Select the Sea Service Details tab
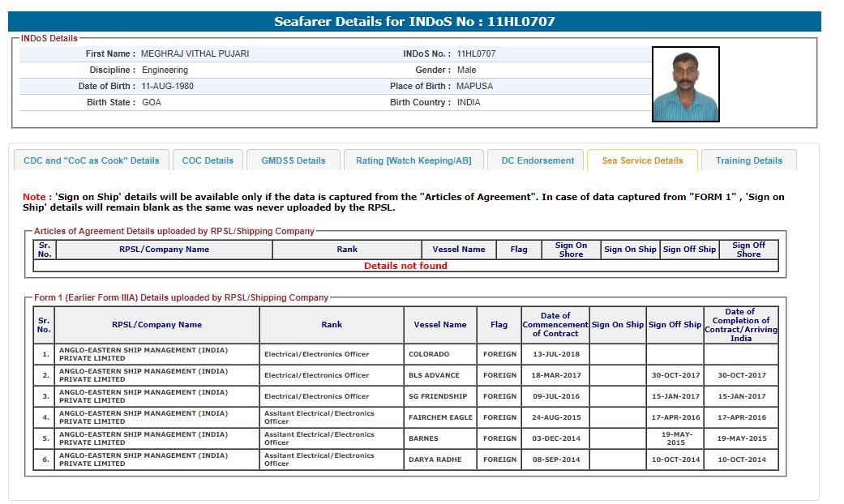This screenshot has height=504, width=844. coord(642,160)
